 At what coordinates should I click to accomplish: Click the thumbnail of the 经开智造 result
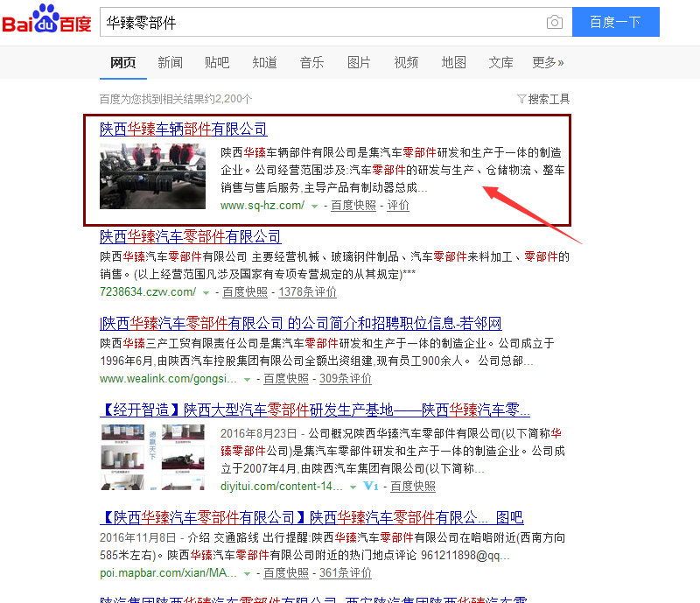(152, 457)
